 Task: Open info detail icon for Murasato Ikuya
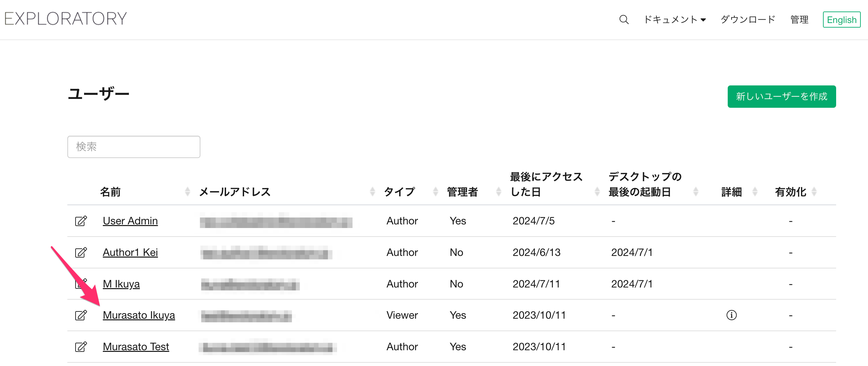pos(731,315)
